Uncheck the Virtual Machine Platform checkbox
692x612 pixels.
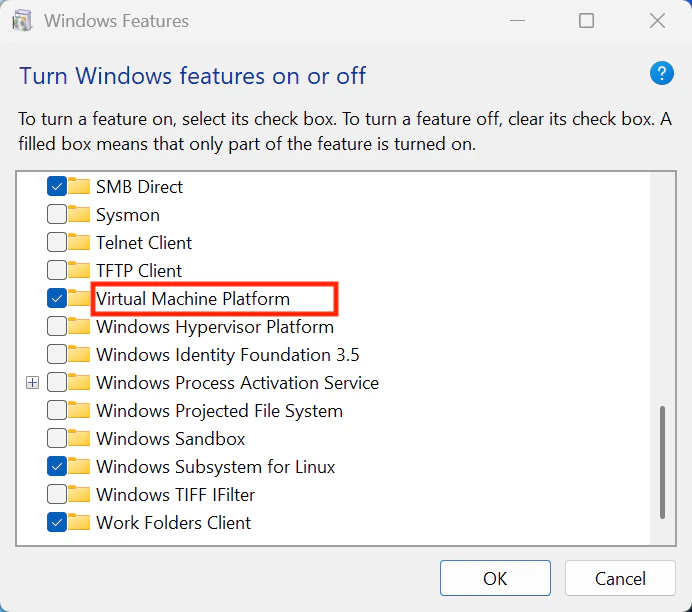click(x=57, y=298)
